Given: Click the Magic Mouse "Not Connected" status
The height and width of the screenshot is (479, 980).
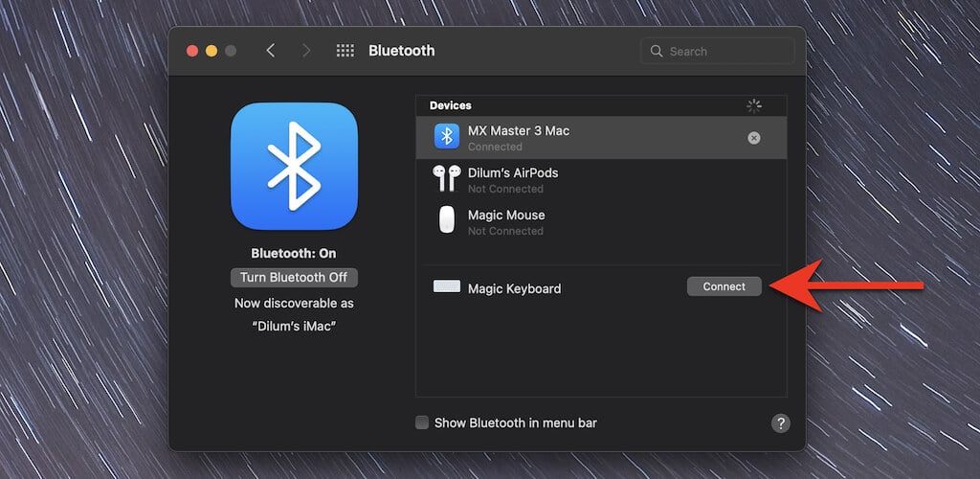Looking at the screenshot, I should click(x=505, y=231).
